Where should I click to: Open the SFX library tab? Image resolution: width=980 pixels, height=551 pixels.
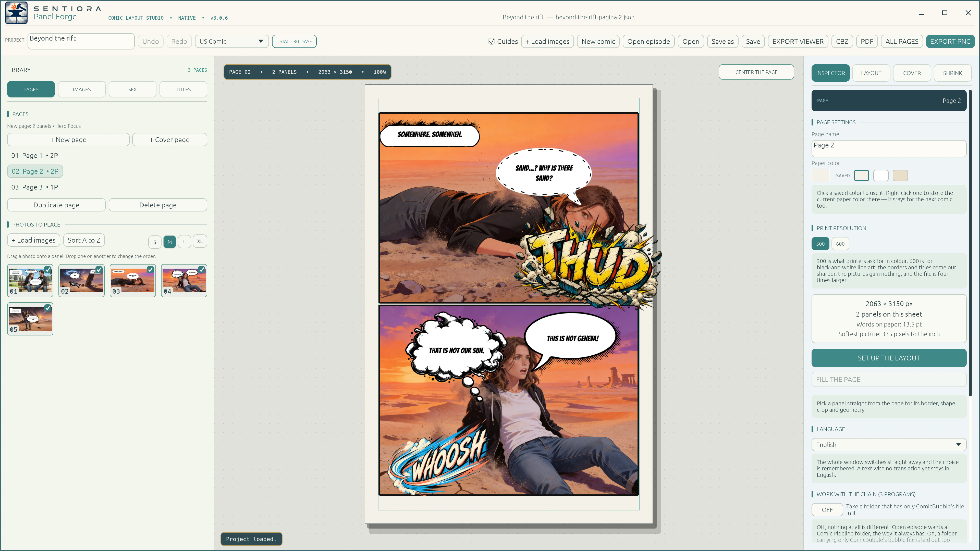(132, 89)
